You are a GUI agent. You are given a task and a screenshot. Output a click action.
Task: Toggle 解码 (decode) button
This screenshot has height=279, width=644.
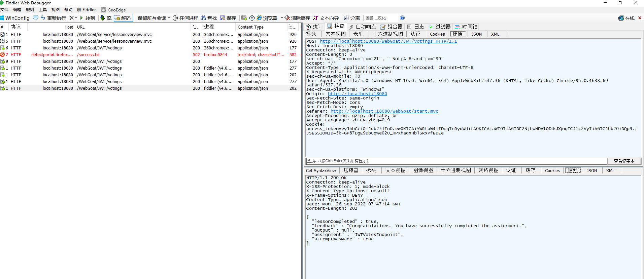123,18
